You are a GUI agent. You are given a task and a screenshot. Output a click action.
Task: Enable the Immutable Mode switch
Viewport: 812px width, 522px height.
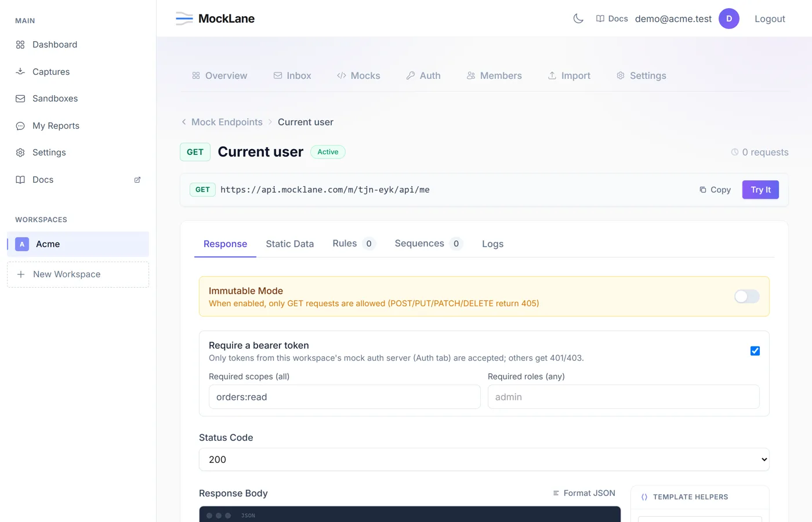click(747, 296)
